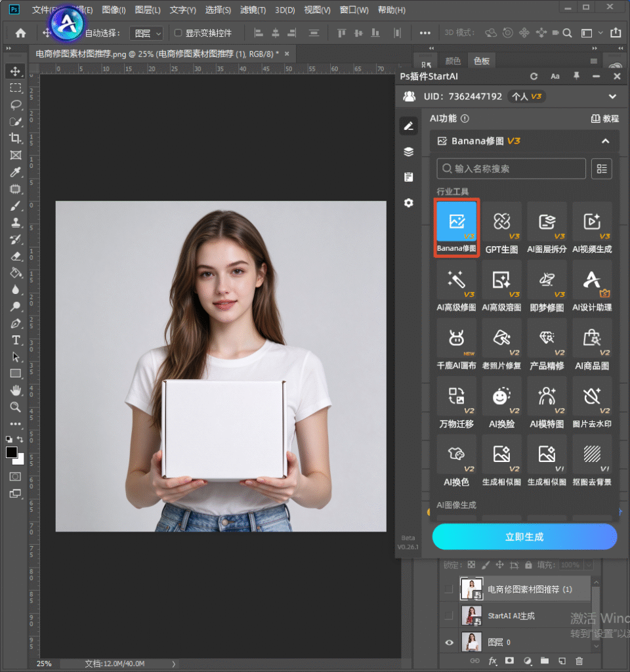Select the Eyedropper tool
The image size is (630, 672).
coord(16,173)
